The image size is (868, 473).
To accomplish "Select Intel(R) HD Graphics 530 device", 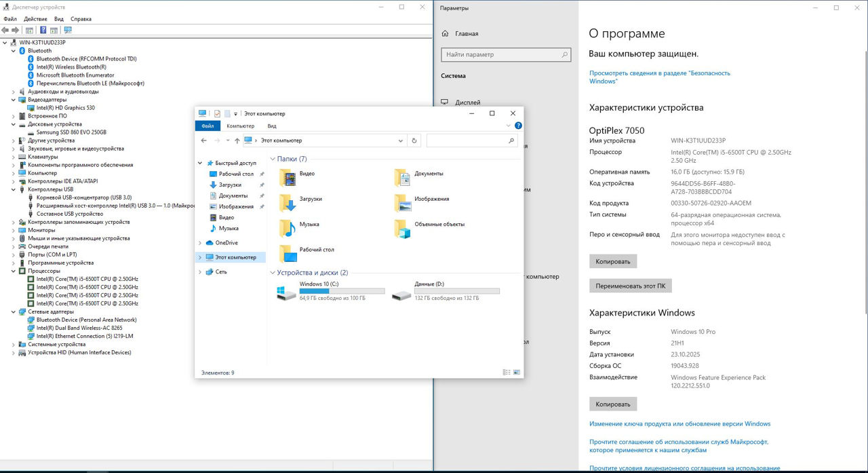I will click(x=65, y=108).
